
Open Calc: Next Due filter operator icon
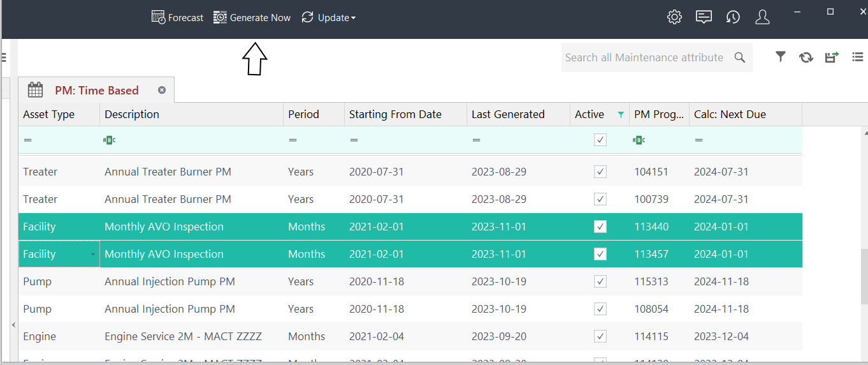698,140
